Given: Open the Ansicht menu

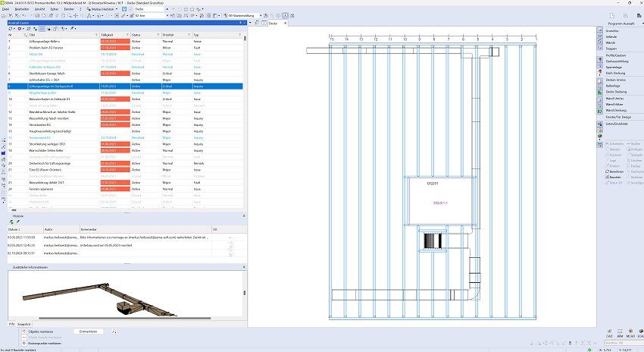Looking at the screenshot, I should [40, 8].
